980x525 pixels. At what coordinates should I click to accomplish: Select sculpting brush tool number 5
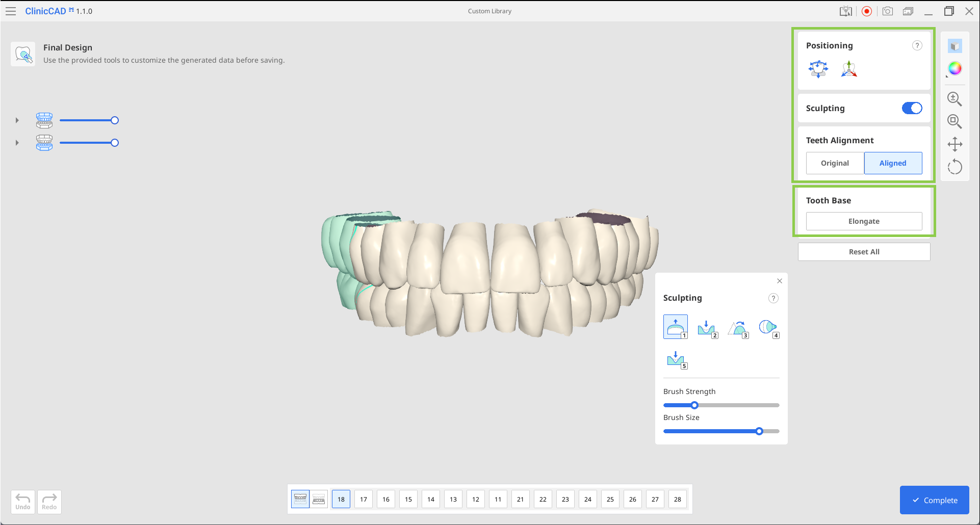(677, 359)
